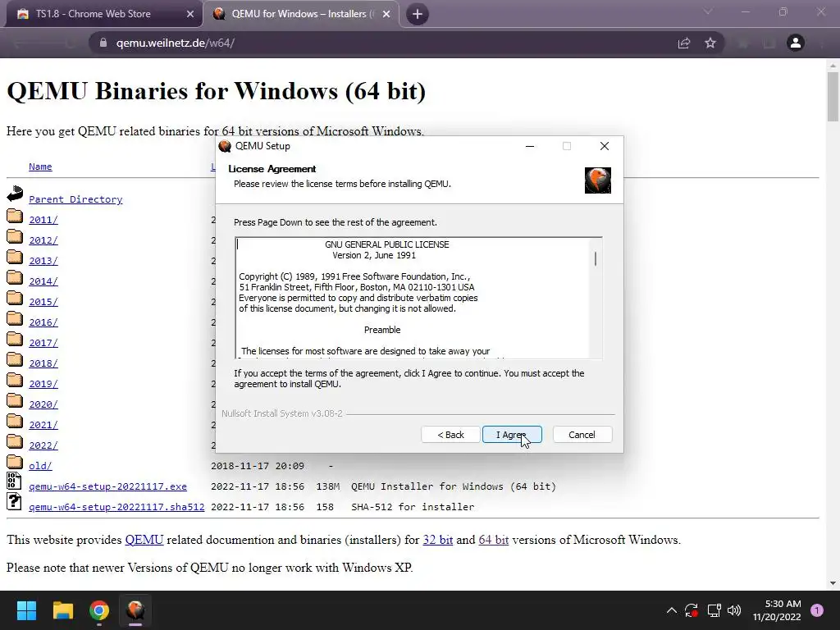Screen dimensions: 840x630
Task: Click the unknown file icon beside the sha512 file
Action: (14, 501)
